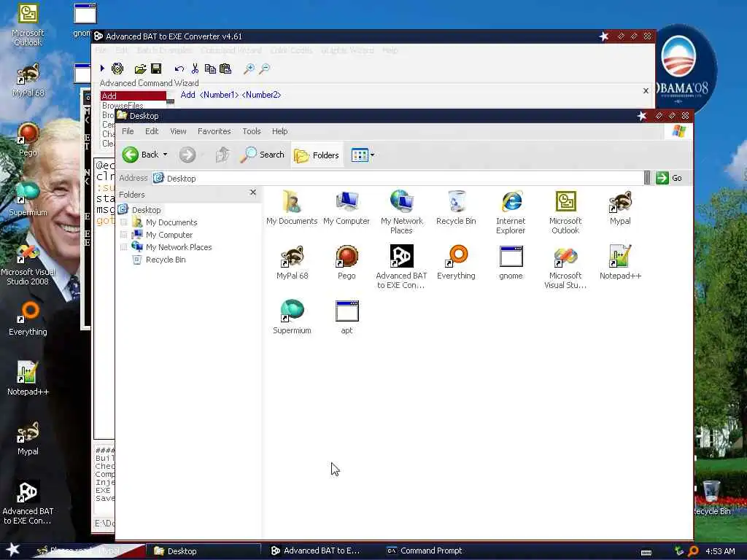Expand My Network Places tree node
The image size is (747, 560).
[x=124, y=247]
